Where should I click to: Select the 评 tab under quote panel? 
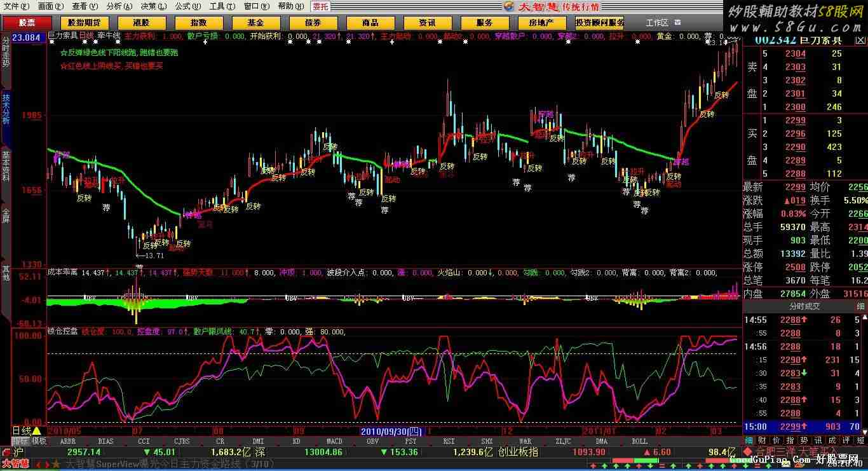point(846,440)
